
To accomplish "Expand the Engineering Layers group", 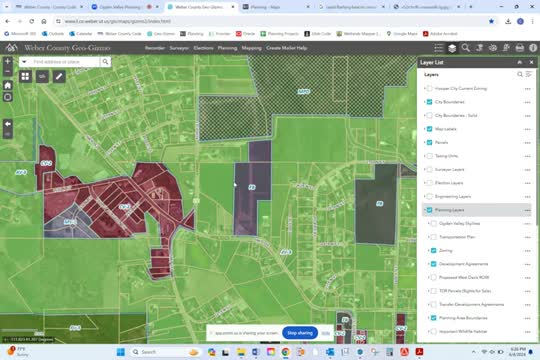I will pyautogui.click(x=424, y=196).
